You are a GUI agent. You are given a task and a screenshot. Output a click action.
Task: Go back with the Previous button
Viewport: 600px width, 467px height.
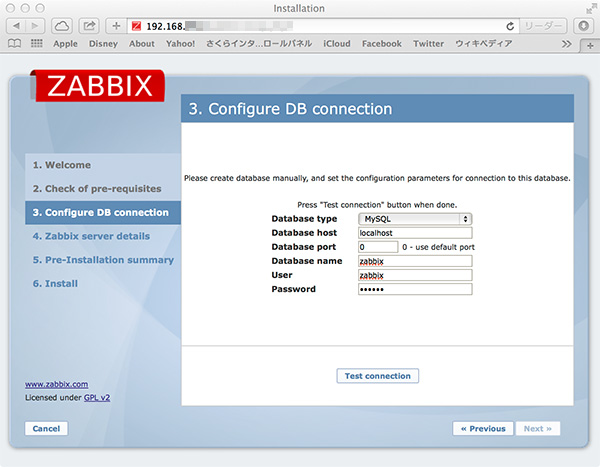[x=482, y=428]
